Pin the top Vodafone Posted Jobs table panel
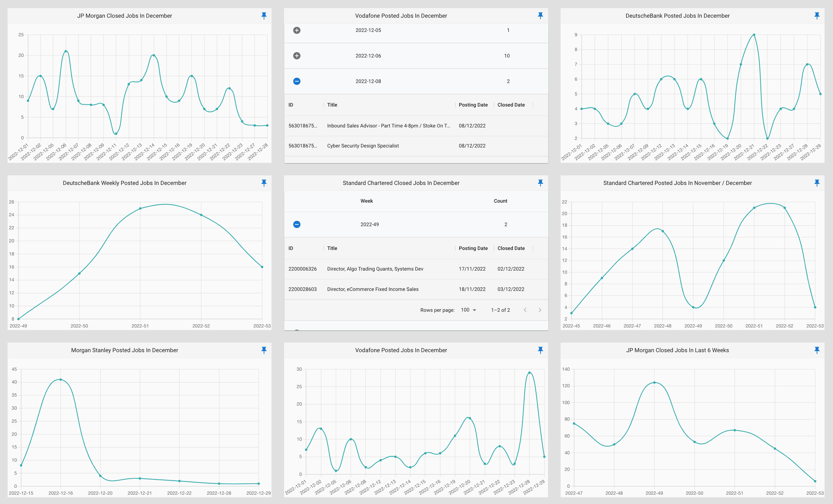Viewport: 833px width, 504px height. (x=540, y=16)
